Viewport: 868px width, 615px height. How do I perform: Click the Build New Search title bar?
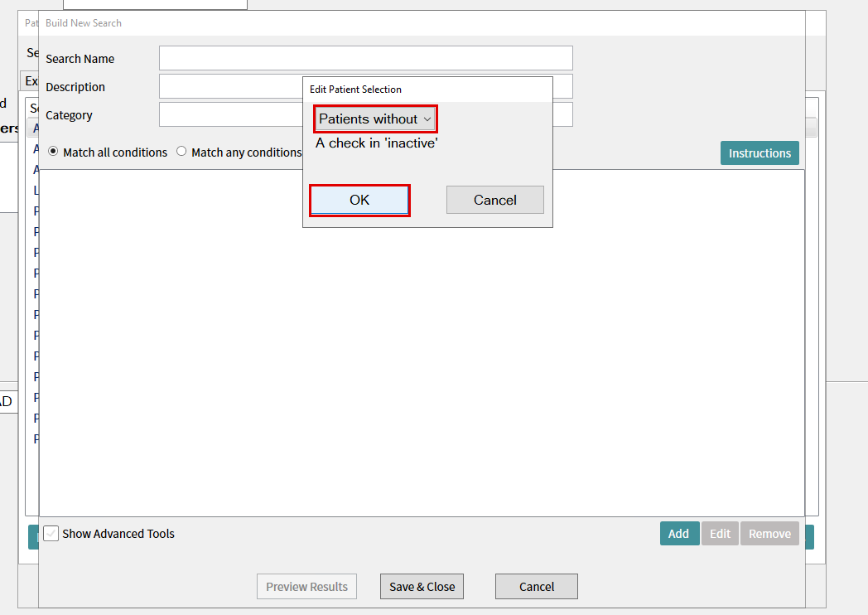point(422,23)
